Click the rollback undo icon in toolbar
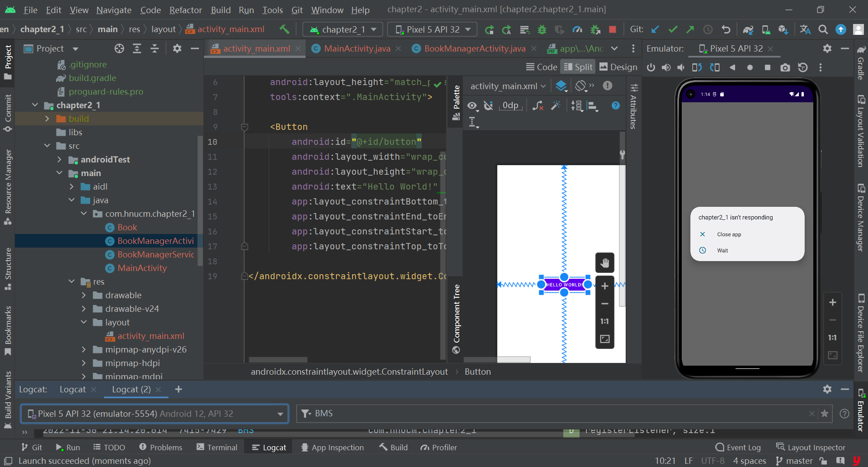 726,29
